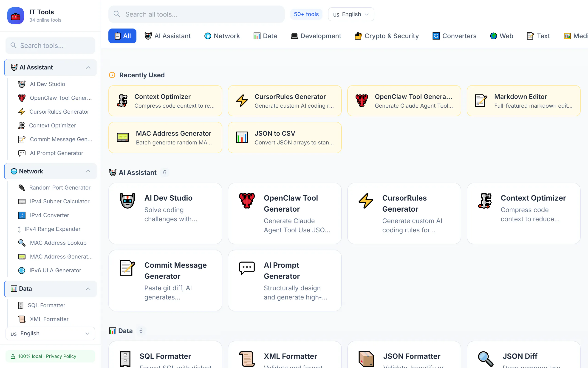Viewport: 588px width, 368px height.
Task: Click IPv6 ULA Generator globe icon
Action: 22,270
